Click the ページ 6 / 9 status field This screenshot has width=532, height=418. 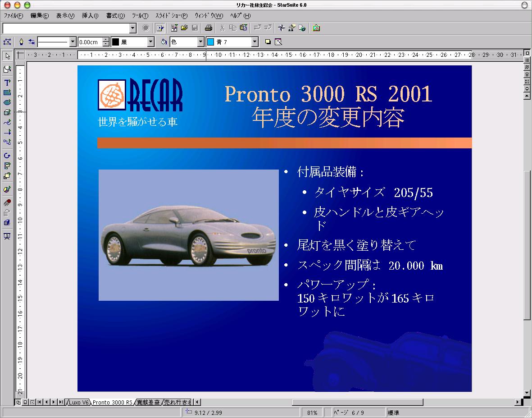(358, 413)
